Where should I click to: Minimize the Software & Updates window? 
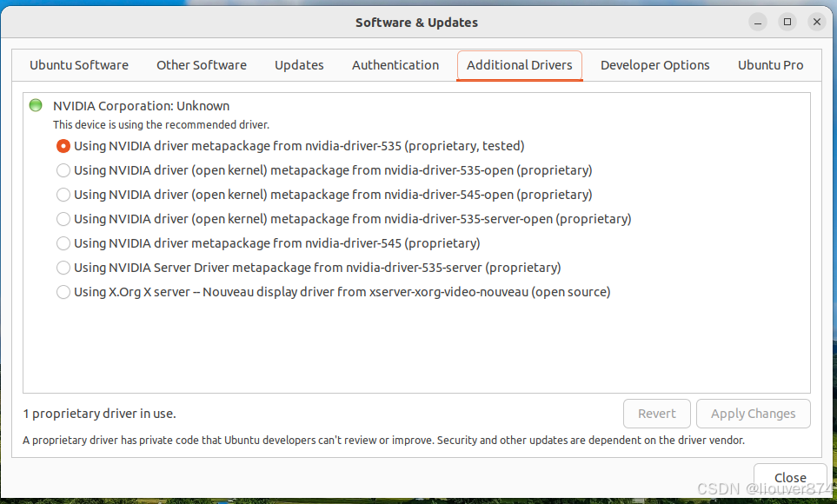757,22
